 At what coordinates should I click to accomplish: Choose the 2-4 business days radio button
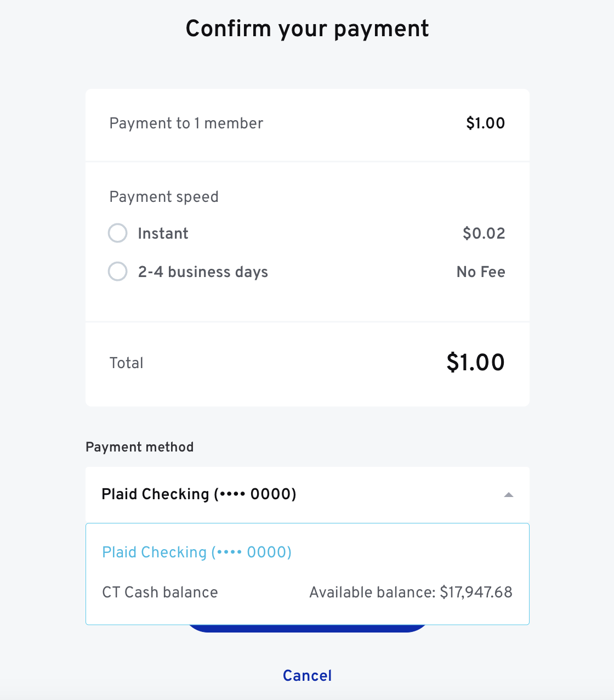pyautogui.click(x=118, y=272)
